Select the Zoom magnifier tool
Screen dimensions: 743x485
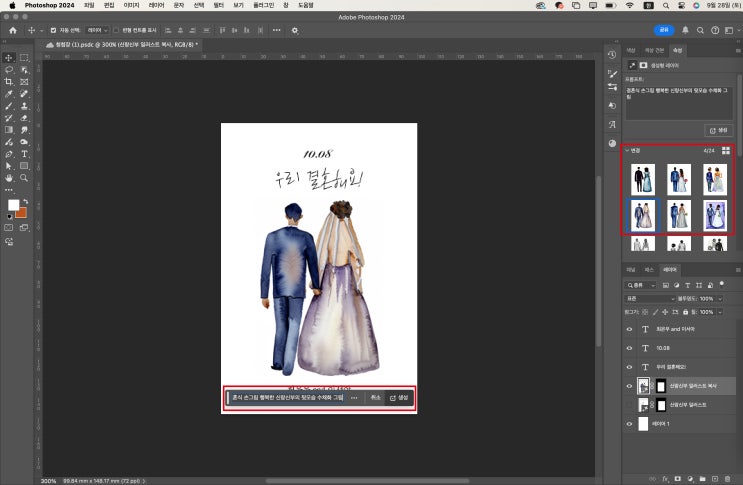point(24,178)
